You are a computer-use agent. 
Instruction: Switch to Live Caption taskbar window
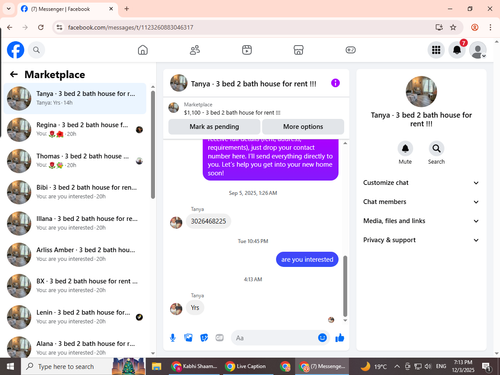coord(248,367)
